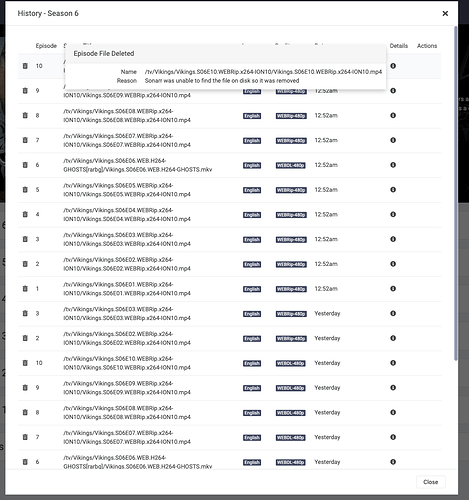Screen dimensions: 469x500
Task: Click the WEBRip-480p badge in episode 7's 12:52am row
Action: point(291,141)
